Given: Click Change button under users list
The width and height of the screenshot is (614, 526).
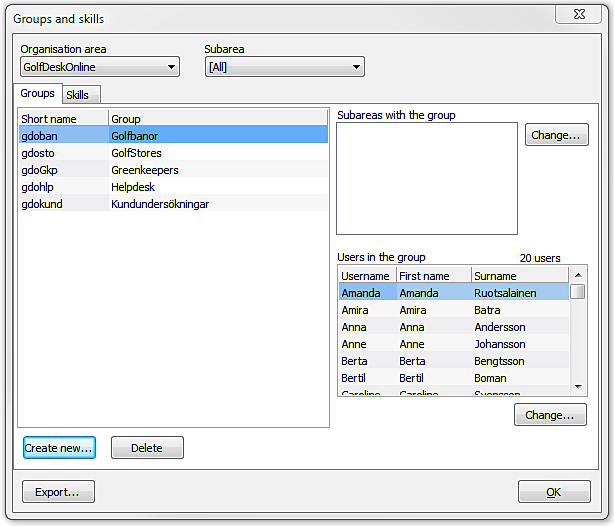Looking at the screenshot, I should 550,415.
